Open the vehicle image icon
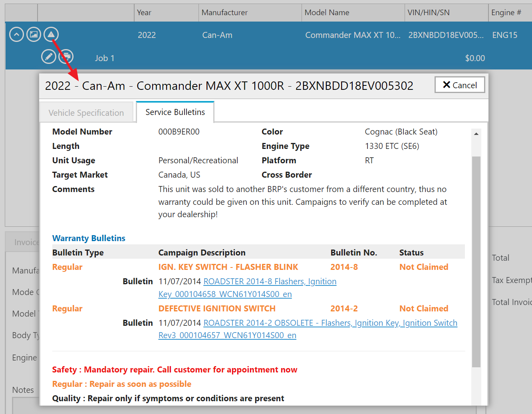 34,35
